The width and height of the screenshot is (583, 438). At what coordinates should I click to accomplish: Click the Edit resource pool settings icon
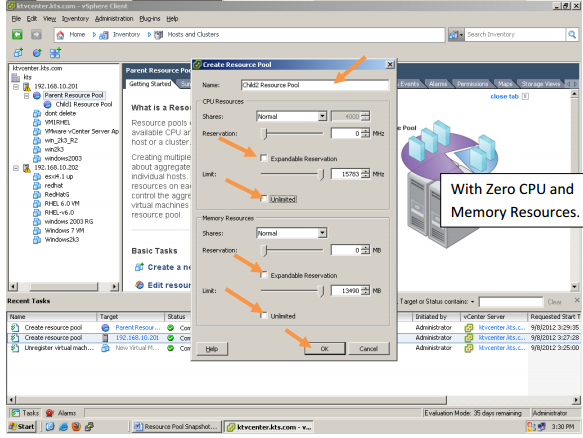139,285
